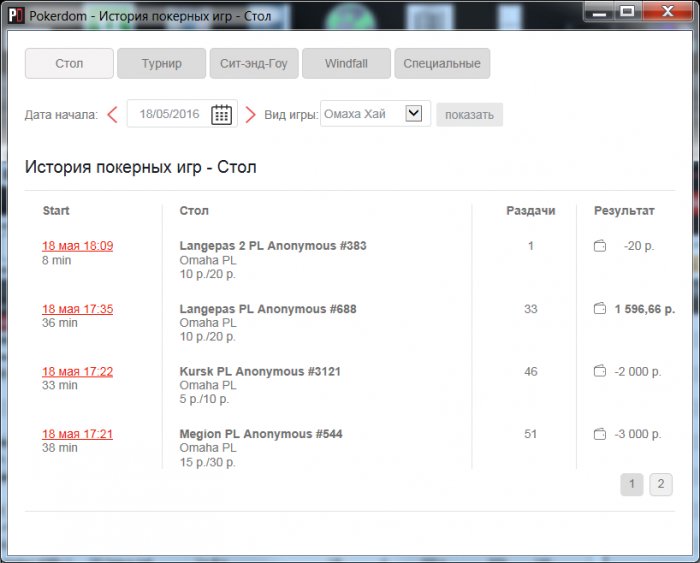Click wallet icon beside -20 р. result
Image resolution: width=700 pixels, height=563 pixels.
point(600,246)
